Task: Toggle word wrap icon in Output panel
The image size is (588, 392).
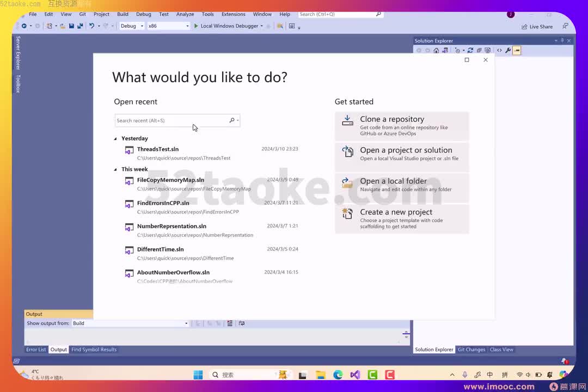Action: pyautogui.click(x=242, y=323)
